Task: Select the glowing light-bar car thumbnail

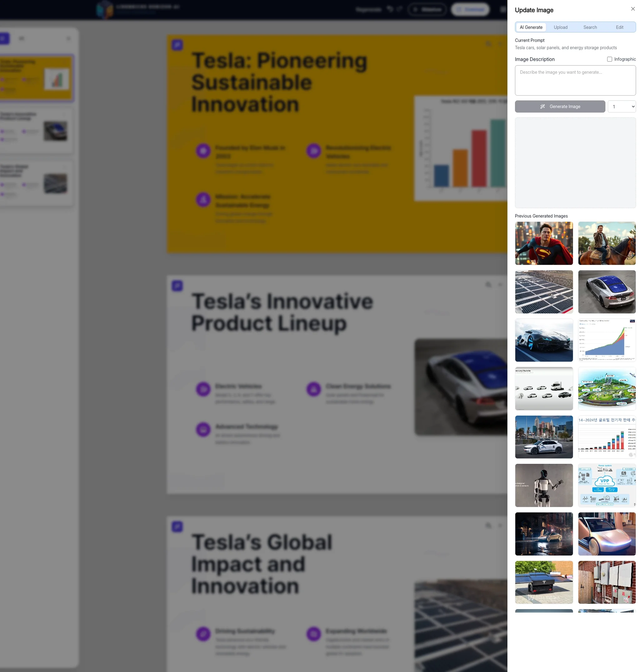Action: coord(607,534)
